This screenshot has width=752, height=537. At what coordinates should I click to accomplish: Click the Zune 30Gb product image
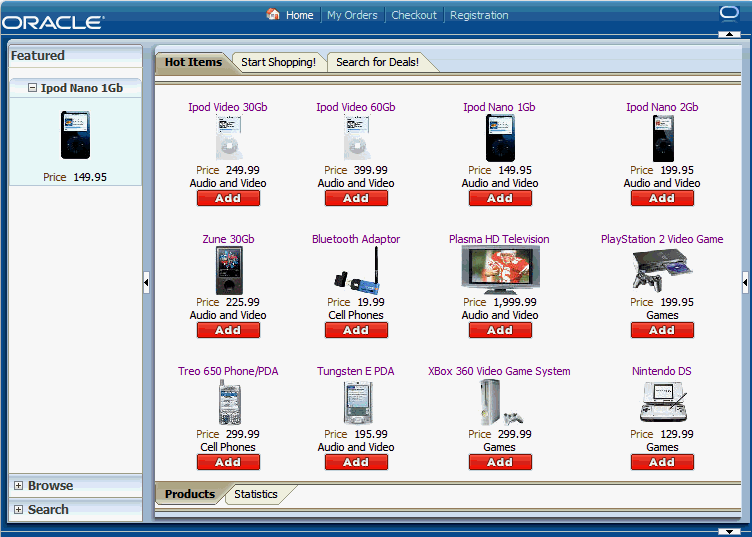coord(229,270)
